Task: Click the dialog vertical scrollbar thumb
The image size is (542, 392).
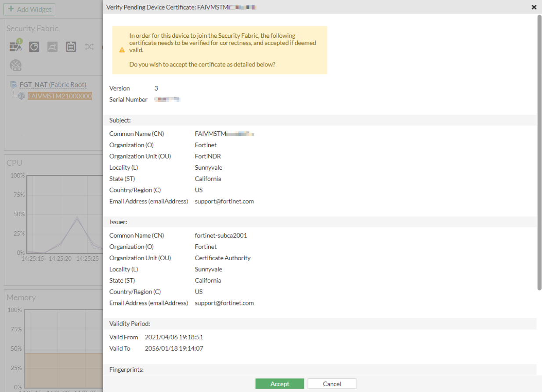Action: pos(539,152)
